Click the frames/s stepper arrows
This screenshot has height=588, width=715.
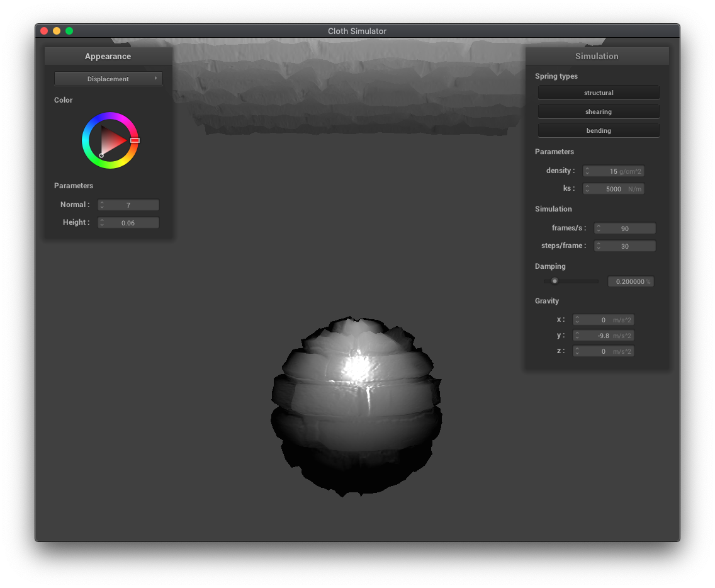599,228
